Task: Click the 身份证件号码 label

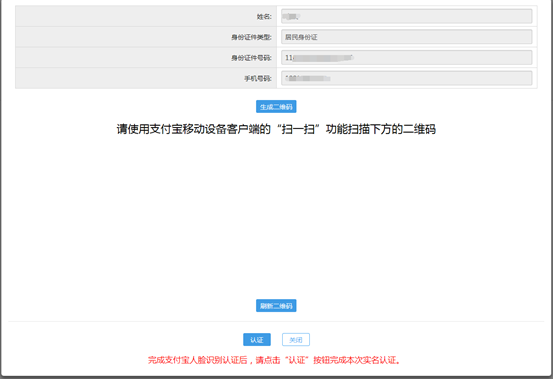Action: [251, 58]
